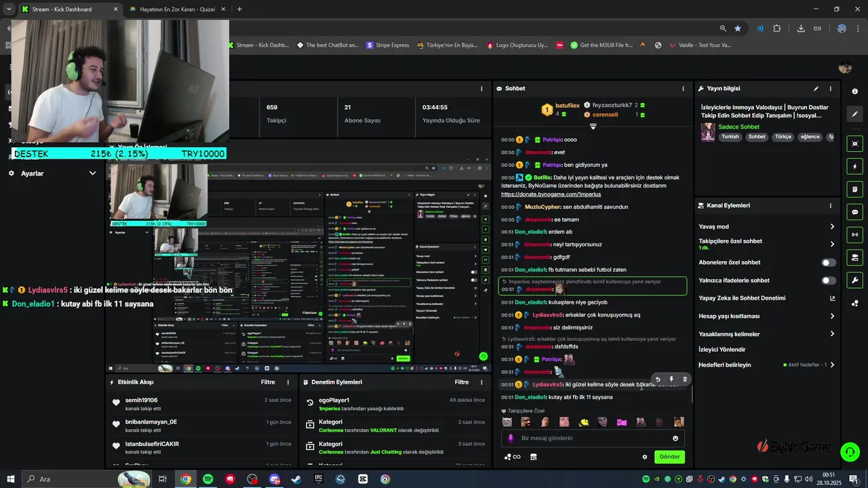Viewport: 868px width, 488px height.
Task: Open Valdle - Test Your Va... bookmark
Action: (x=700, y=45)
